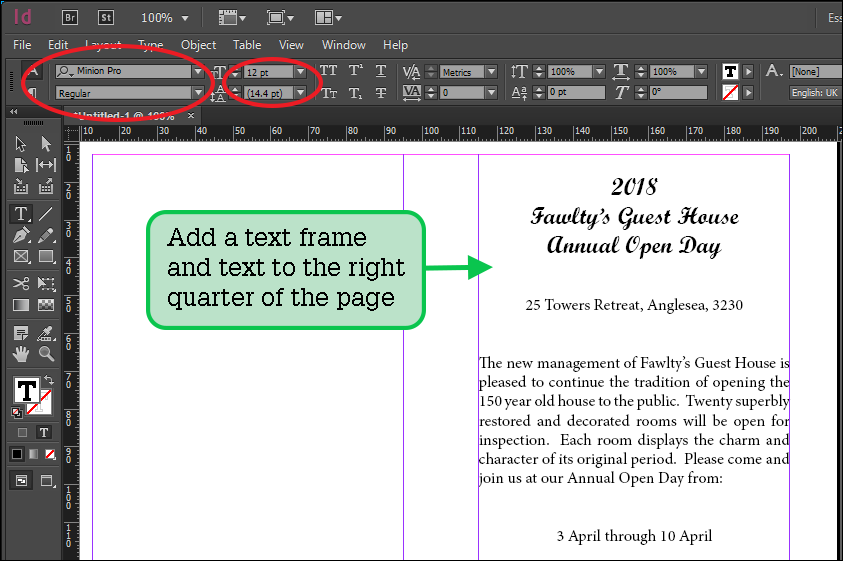Open the Arrange Documents button
This screenshot has height=561, width=843.
pos(328,18)
